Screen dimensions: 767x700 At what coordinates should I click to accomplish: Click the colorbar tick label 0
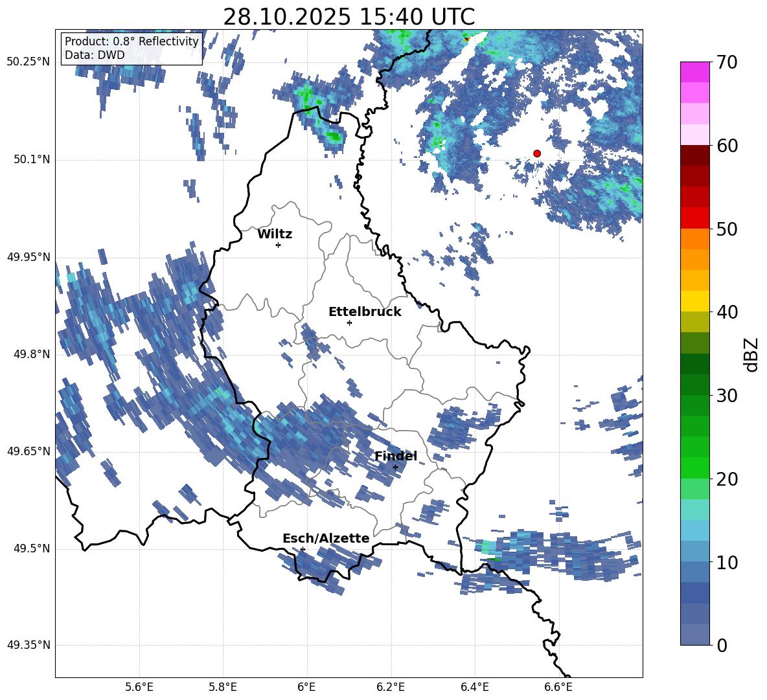pyautogui.click(x=722, y=645)
